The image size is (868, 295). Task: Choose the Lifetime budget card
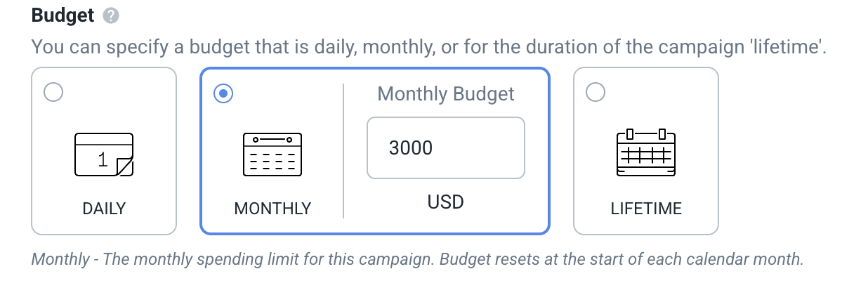646,150
